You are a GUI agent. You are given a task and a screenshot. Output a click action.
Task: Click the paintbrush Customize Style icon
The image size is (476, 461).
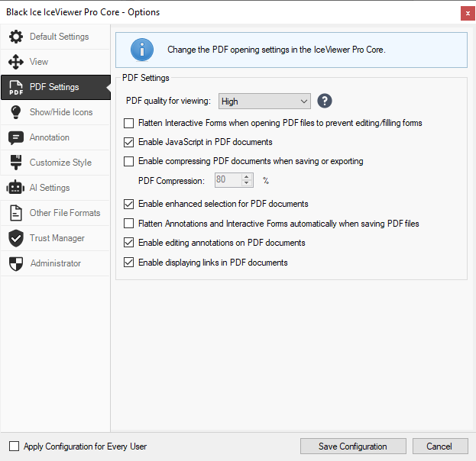(16, 163)
